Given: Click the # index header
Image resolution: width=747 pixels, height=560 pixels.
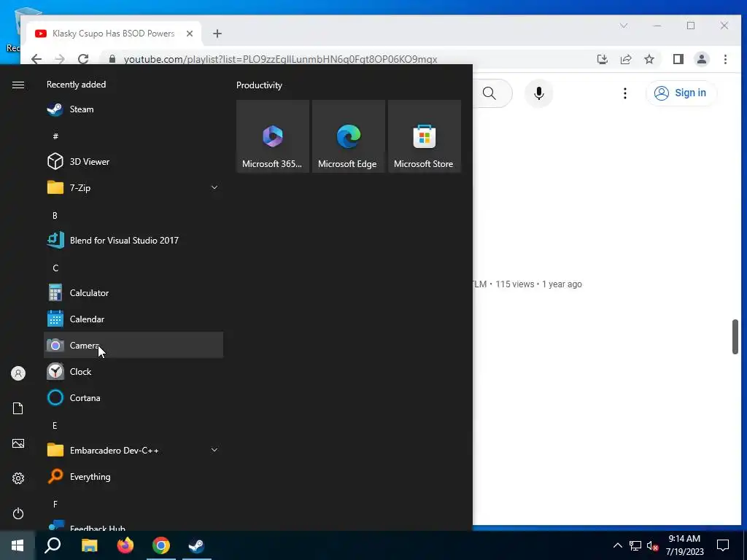Looking at the screenshot, I should [x=55, y=136].
